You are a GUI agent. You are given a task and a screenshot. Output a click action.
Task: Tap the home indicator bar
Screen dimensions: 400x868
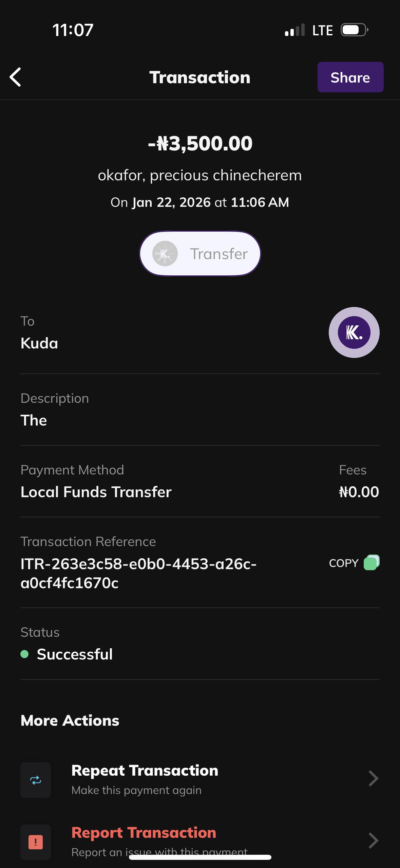200,857
